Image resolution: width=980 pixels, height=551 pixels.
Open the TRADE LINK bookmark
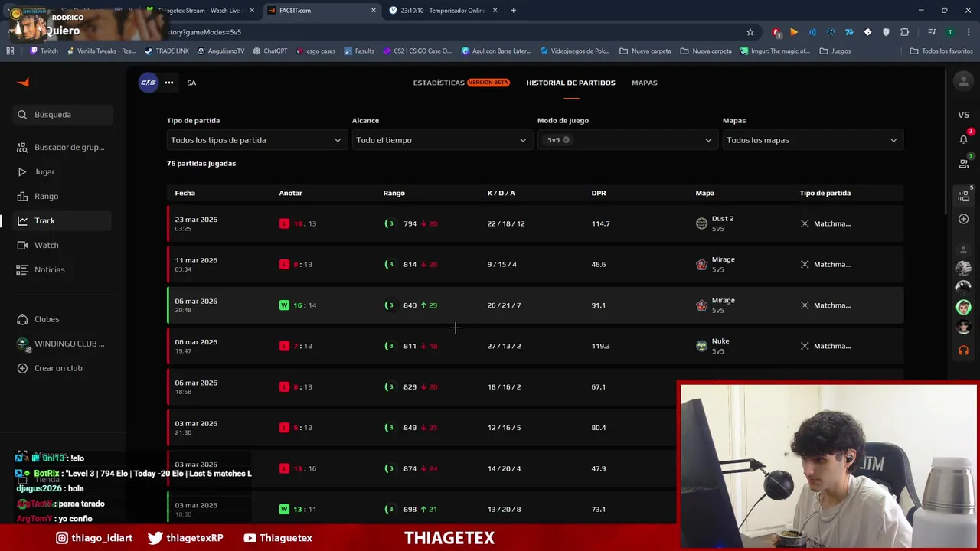coord(166,51)
